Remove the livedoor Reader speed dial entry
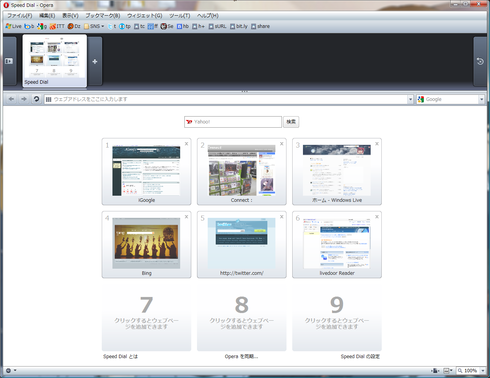The height and width of the screenshot is (378, 490). pyautogui.click(x=377, y=217)
